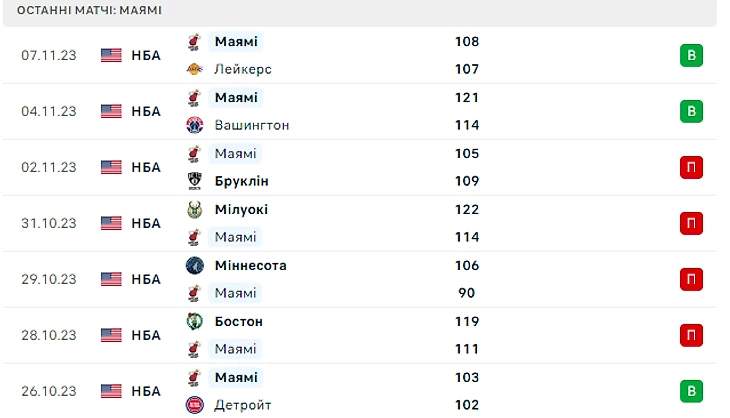Click the Miami Heat logo in 07.11.23 match

(x=194, y=42)
